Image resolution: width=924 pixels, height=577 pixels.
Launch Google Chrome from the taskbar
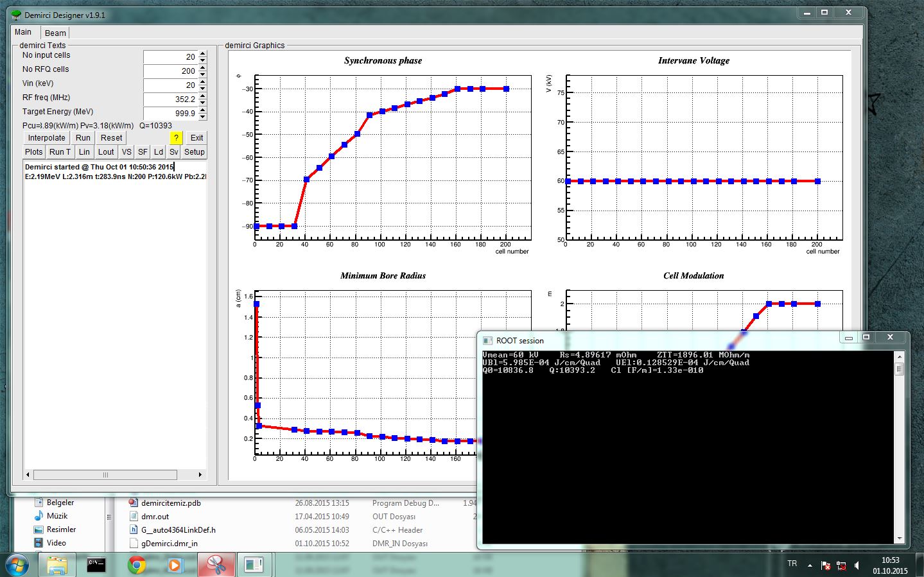point(136,565)
